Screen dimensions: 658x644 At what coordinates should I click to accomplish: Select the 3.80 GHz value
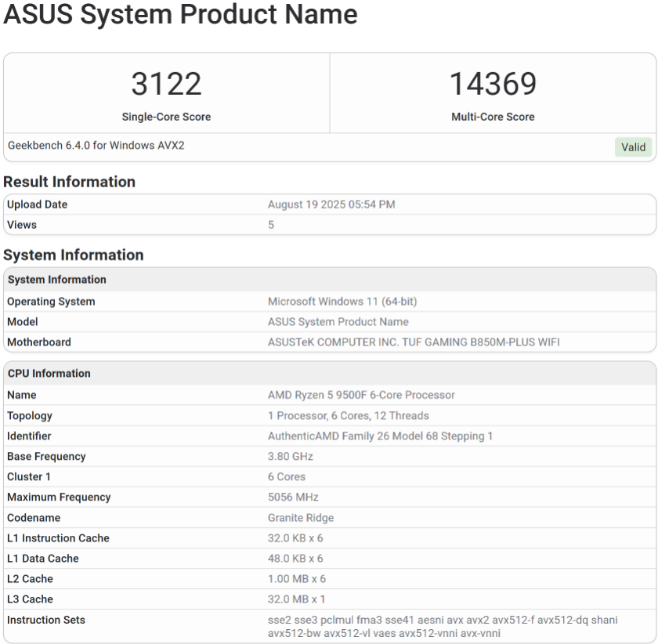pos(291,456)
